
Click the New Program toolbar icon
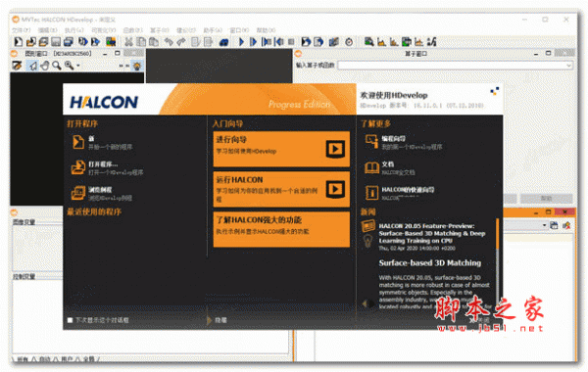pos(18,41)
